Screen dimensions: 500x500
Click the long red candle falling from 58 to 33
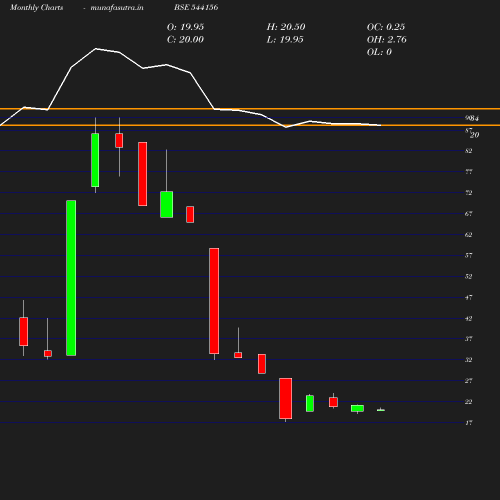pyautogui.click(x=214, y=301)
